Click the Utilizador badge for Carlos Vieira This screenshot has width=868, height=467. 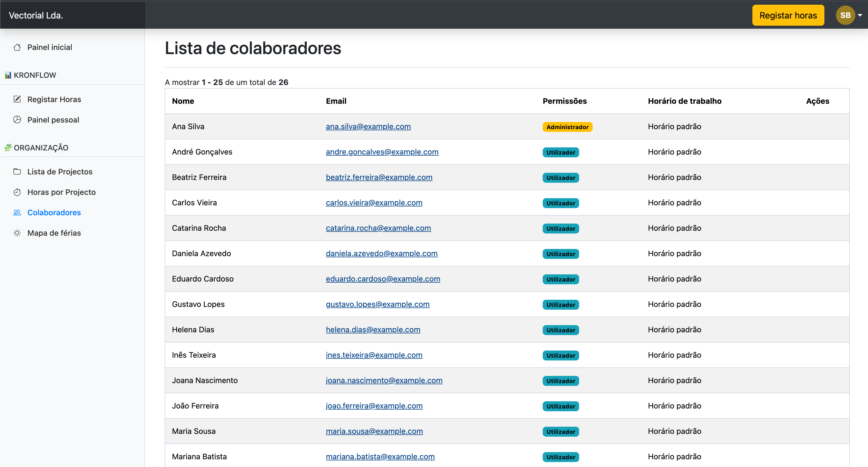560,203
